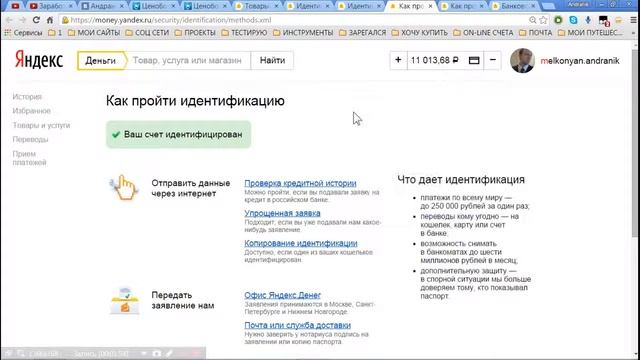Open МОИ САЙТЫ bookmark folder
The height and width of the screenshot is (360, 640).
(94, 33)
